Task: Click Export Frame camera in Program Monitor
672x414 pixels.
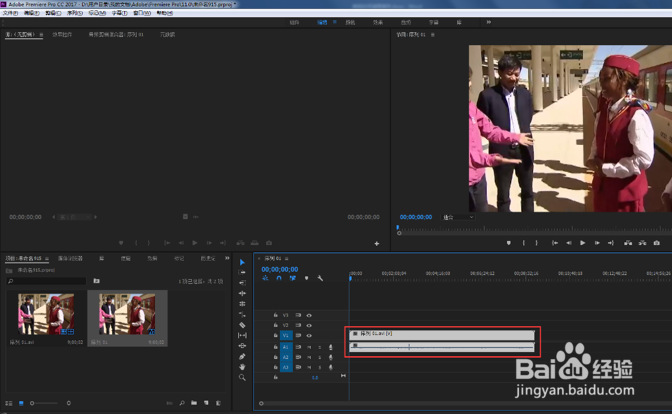Action: pos(657,243)
